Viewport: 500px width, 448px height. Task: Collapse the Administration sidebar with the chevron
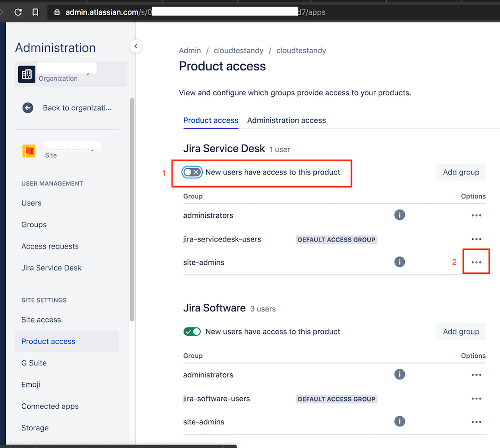(136, 46)
